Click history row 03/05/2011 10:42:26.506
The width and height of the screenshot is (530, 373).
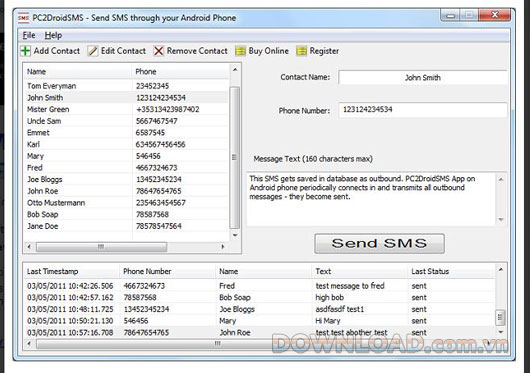260,286
